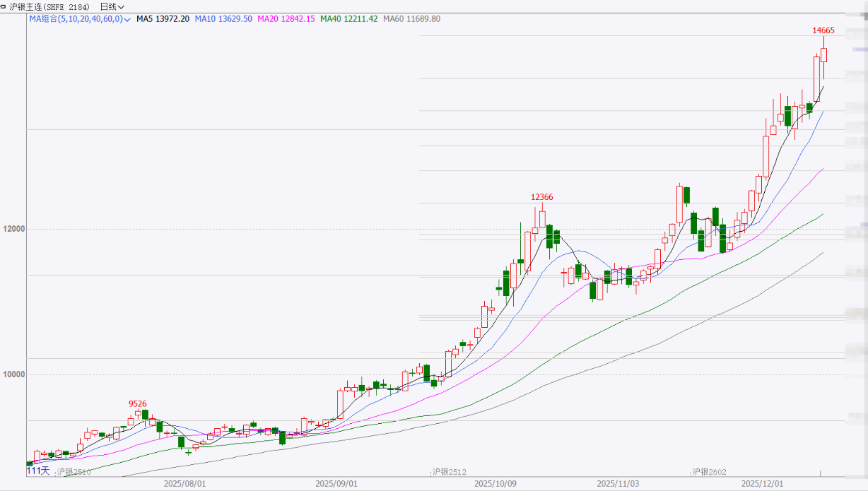Viewport: 868px width, 491px height.
Task: Select the 沪银2512 contract rollover marker
Action: (449, 471)
